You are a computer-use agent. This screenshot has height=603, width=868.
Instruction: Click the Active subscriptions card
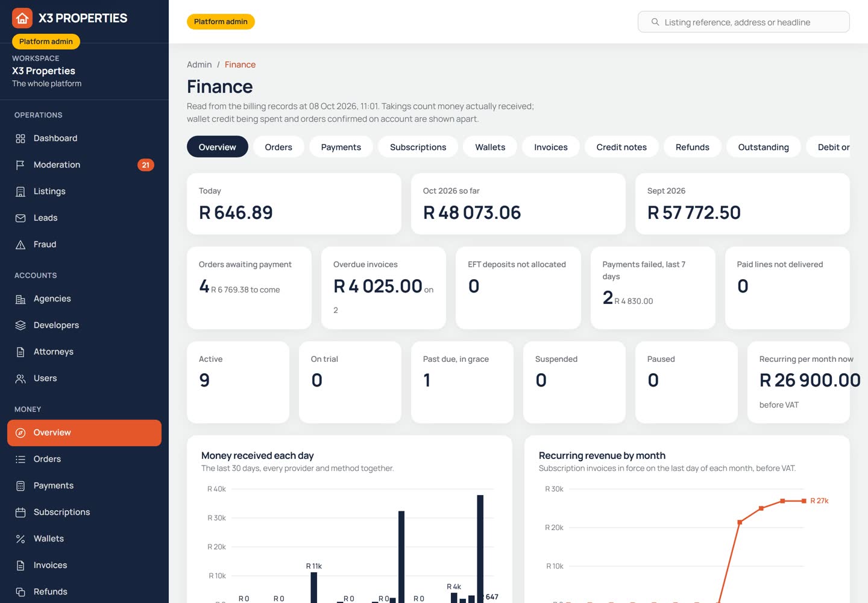[x=238, y=382]
